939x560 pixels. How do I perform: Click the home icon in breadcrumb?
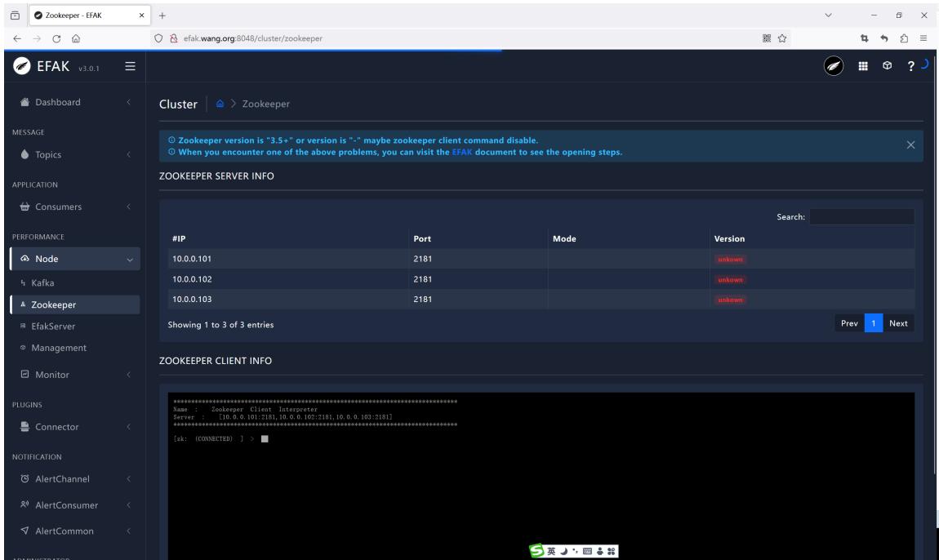[x=220, y=104]
